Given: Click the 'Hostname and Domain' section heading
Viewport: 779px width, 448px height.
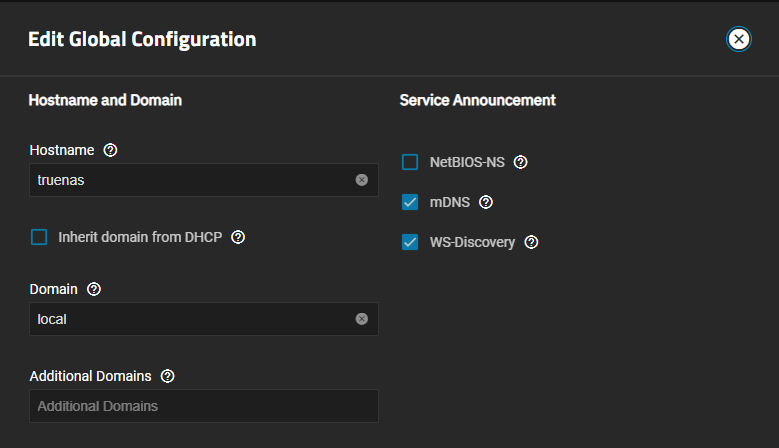Looking at the screenshot, I should (105, 100).
